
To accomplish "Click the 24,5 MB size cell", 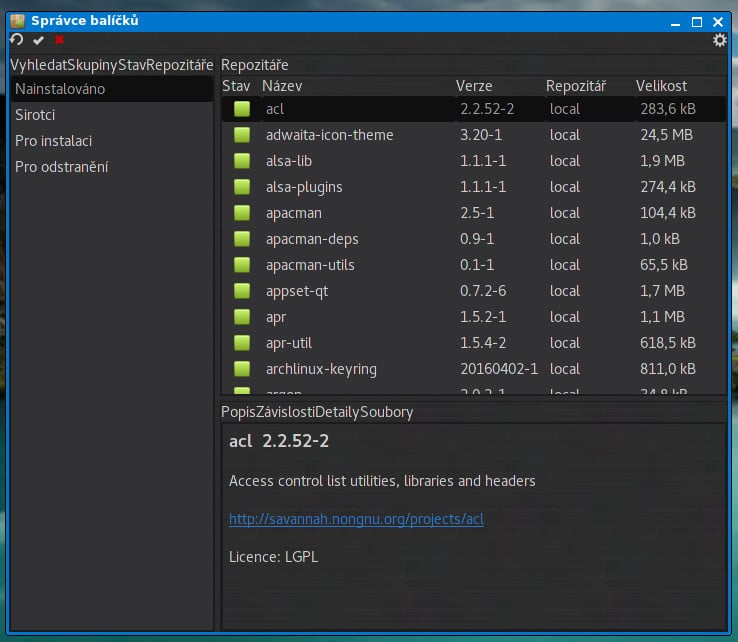I will coord(666,135).
